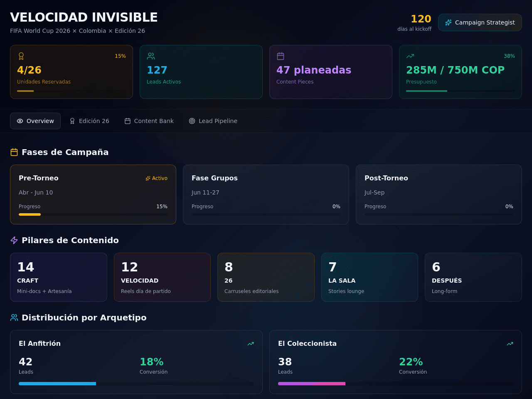Click the Post-Torneo progress bar

click(439, 214)
